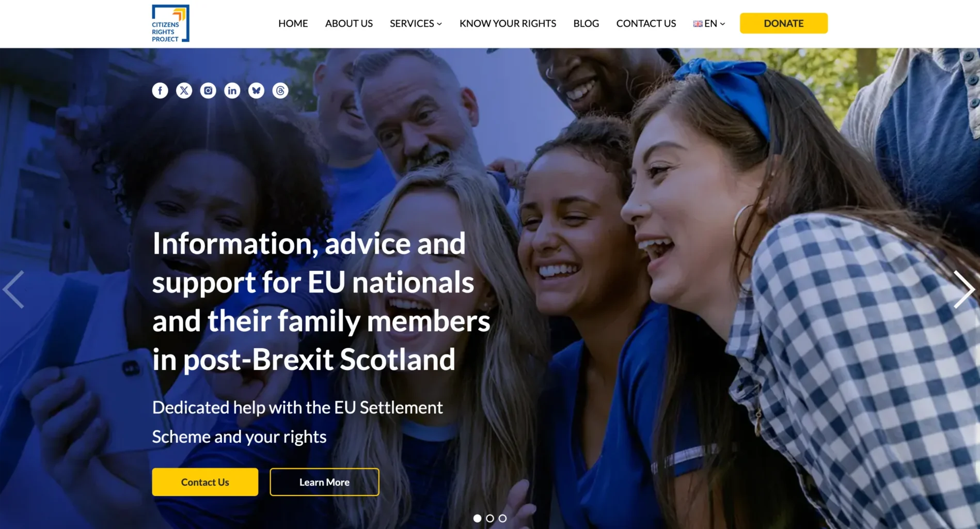The height and width of the screenshot is (529, 980).
Task: Select the second carousel dot indicator
Action: pos(490,518)
